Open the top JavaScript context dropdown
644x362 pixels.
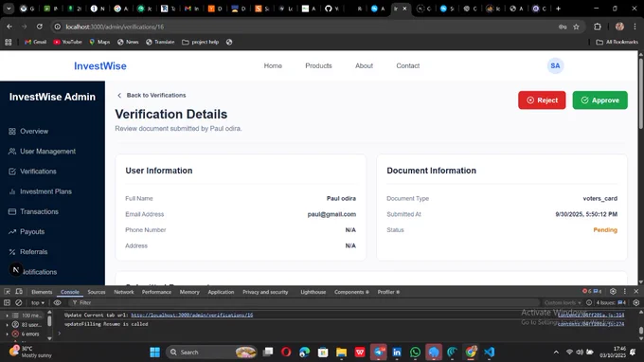coord(38,303)
